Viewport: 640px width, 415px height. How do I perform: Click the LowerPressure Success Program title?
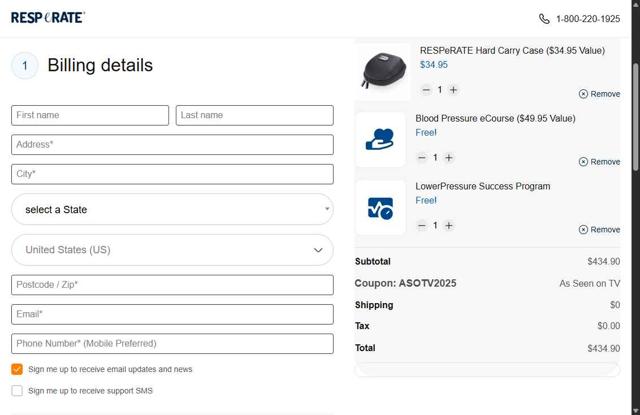pos(482,186)
